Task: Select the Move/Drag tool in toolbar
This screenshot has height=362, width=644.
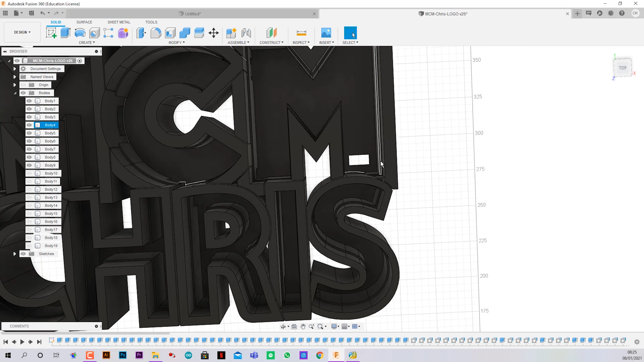Action: 213,33
